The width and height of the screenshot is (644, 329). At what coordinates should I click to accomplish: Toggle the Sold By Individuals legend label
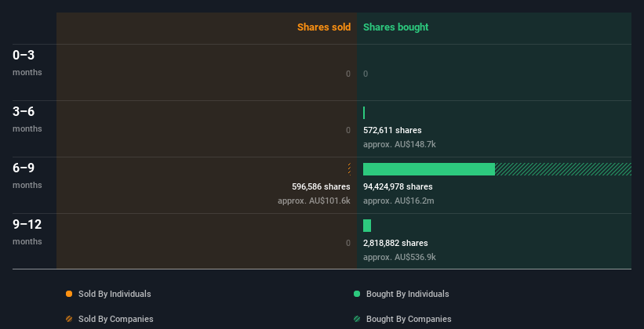pyautogui.click(x=115, y=294)
